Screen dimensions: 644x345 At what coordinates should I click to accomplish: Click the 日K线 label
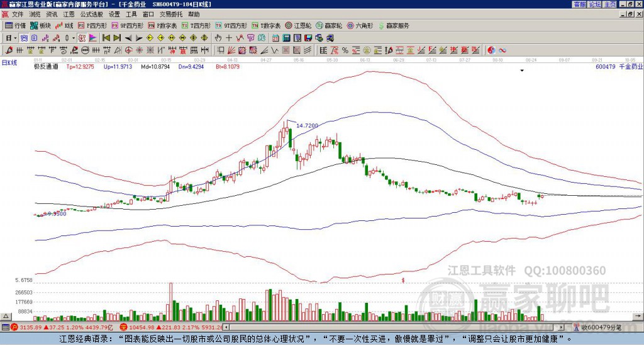coord(9,63)
